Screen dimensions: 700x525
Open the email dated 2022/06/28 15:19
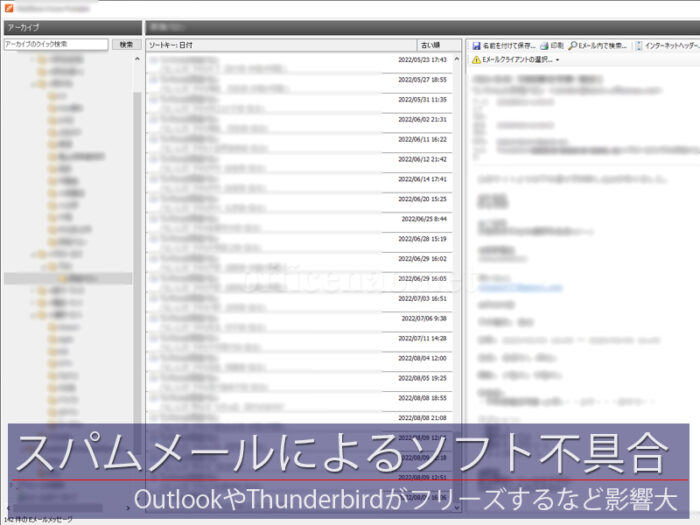299,242
